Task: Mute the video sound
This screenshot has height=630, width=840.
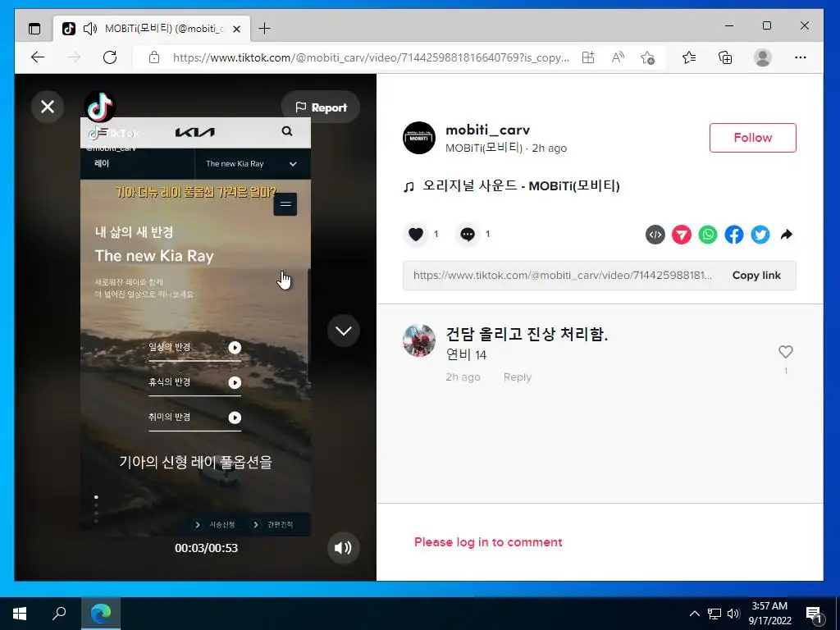Action: tap(344, 547)
